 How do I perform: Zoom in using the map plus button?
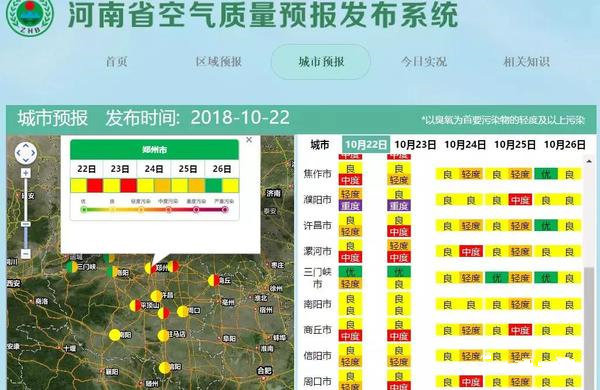(x=26, y=173)
